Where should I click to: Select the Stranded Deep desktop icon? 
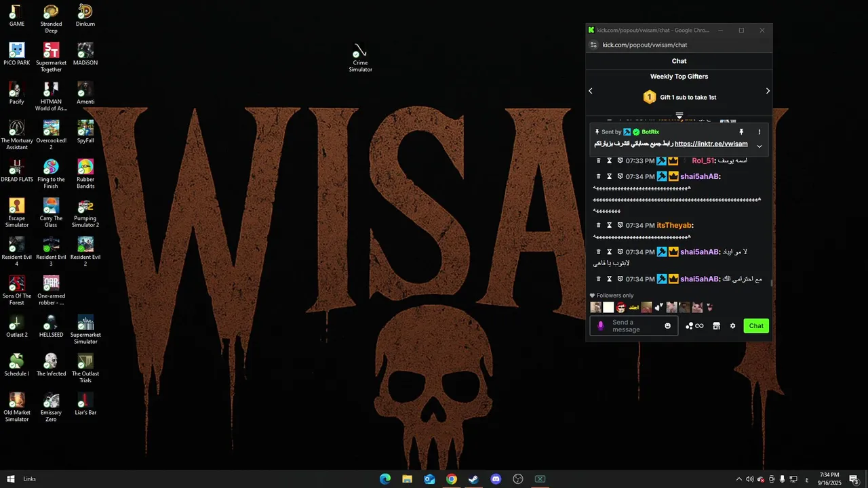tap(51, 18)
